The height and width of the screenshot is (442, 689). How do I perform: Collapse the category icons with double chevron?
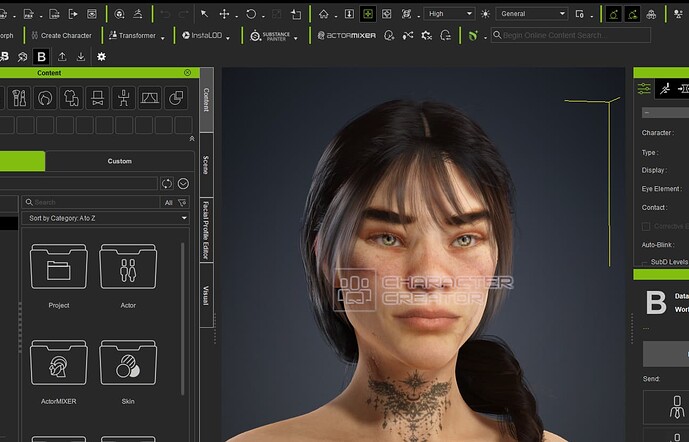(192, 139)
